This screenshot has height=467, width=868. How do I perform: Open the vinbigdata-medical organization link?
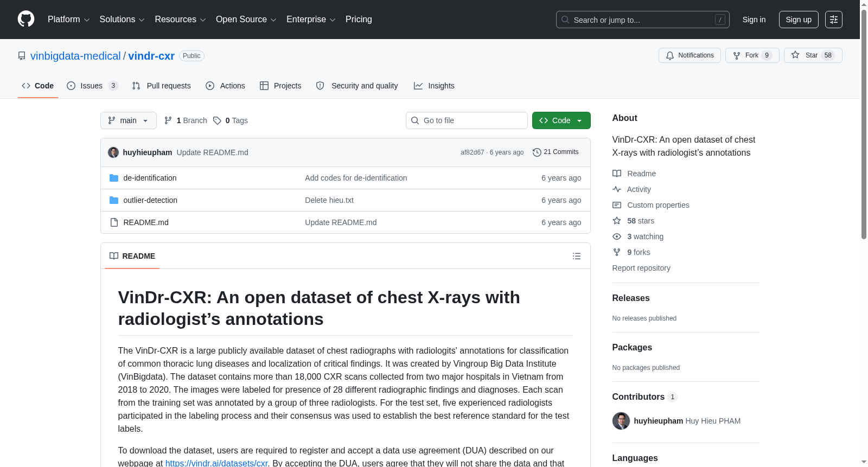[x=75, y=56]
